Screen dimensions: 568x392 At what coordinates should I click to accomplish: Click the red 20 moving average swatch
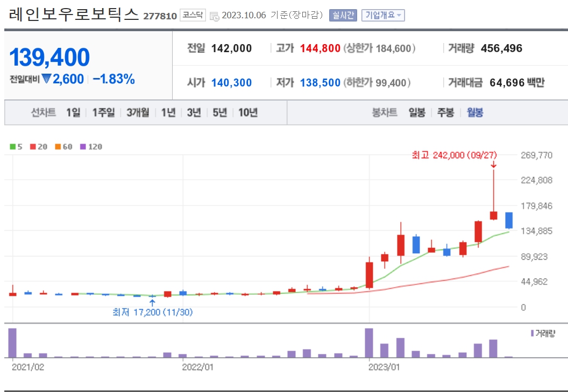point(33,147)
